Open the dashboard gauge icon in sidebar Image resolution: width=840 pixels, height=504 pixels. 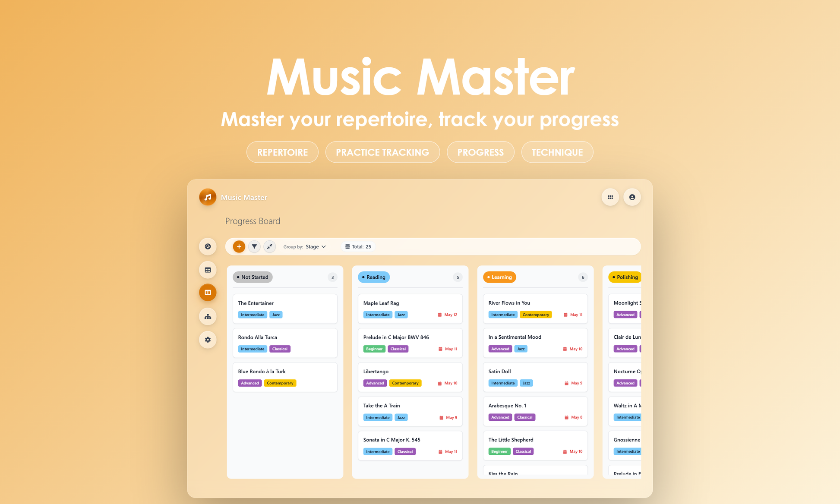208,246
